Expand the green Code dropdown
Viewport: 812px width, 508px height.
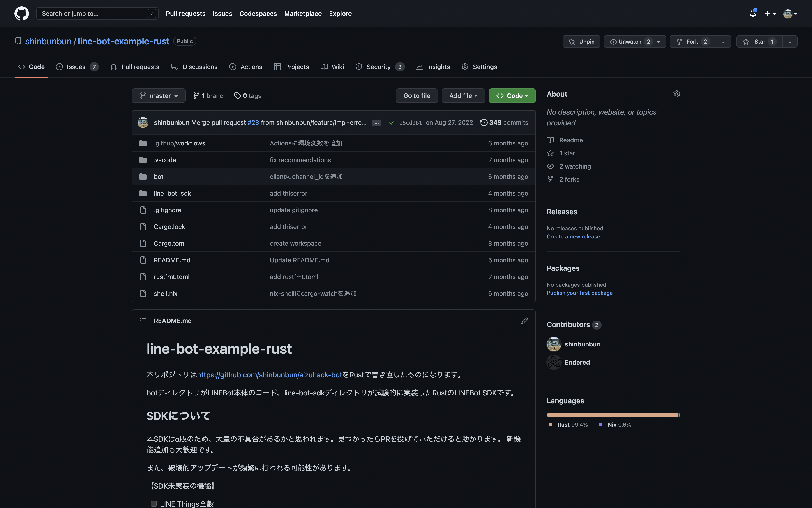(x=512, y=96)
